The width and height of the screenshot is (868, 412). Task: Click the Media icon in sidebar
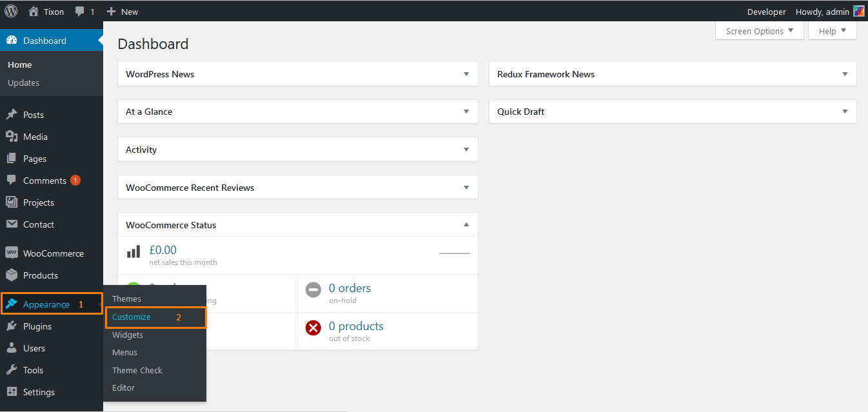click(x=12, y=136)
